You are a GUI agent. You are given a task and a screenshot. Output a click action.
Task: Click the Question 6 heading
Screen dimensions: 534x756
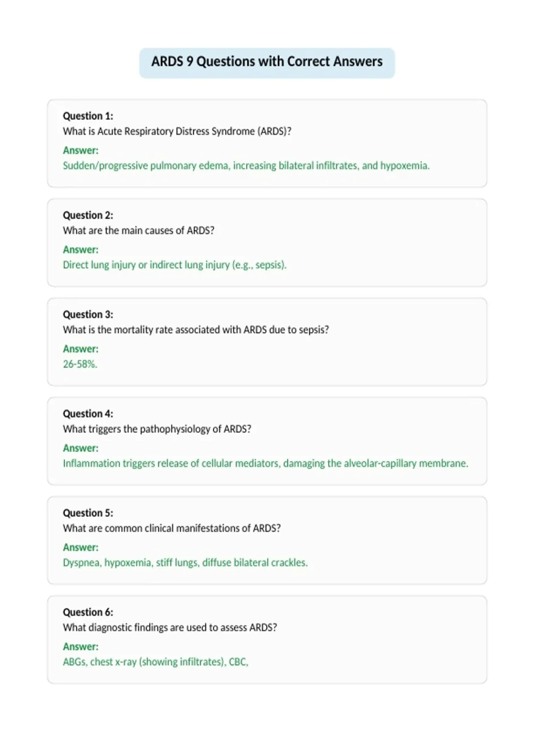tap(88, 612)
